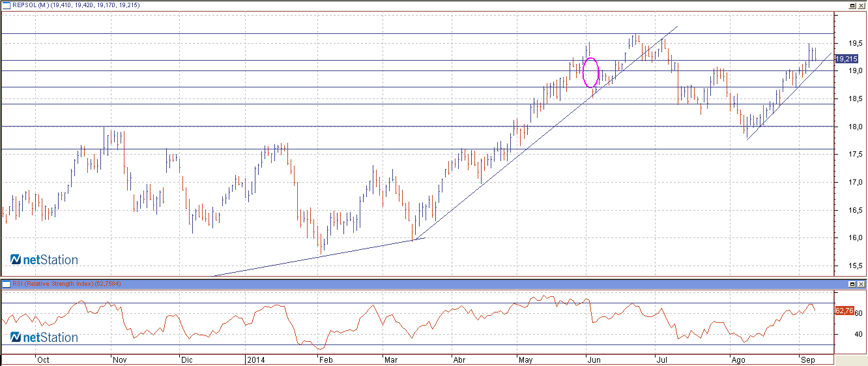Click the RSI axis label 40
Screen dimensions: 868x366
tap(859, 334)
